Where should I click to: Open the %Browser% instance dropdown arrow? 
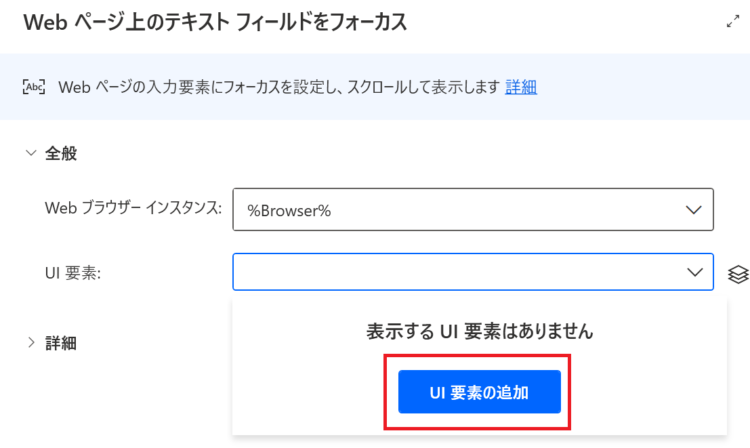693,210
